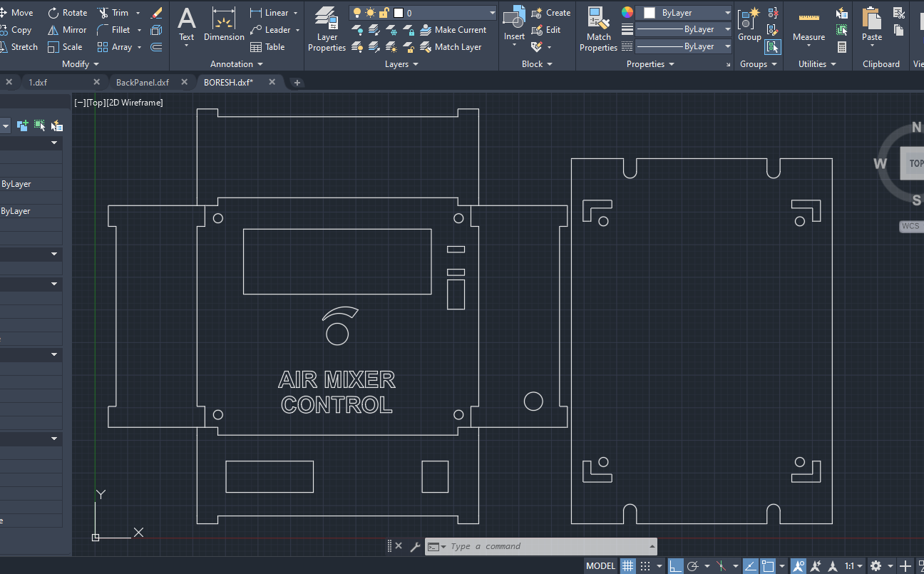Click the color wheel object color icon
The height and width of the screenshot is (574, 924).
627,13
